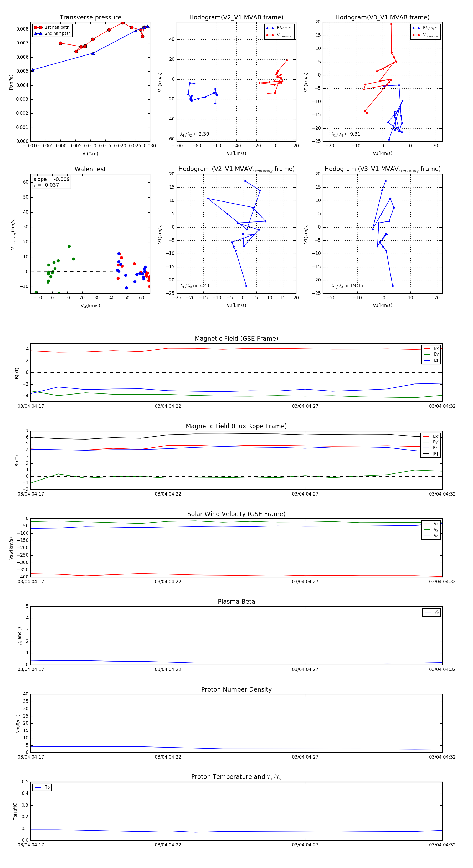The width and height of the screenshot is (473, 868).
Task: Click the "2nd half path" legend entry
Action: click(x=53, y=33)
